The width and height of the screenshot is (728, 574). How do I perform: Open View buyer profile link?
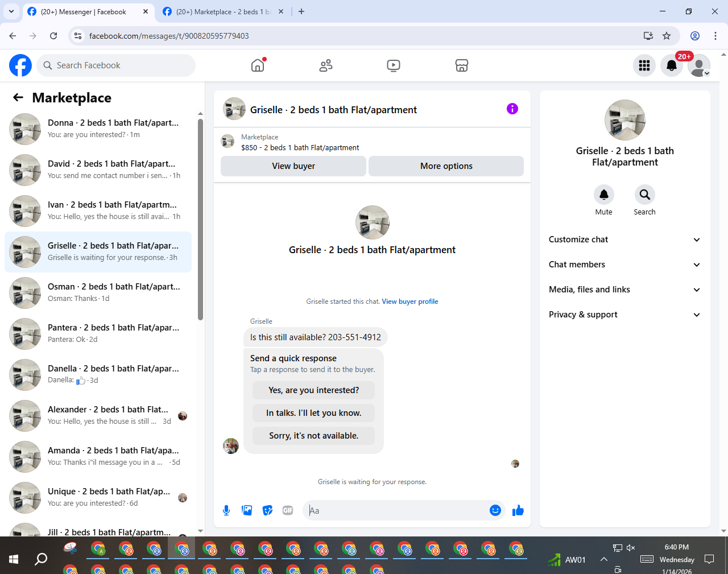click(x=410, y=302)
